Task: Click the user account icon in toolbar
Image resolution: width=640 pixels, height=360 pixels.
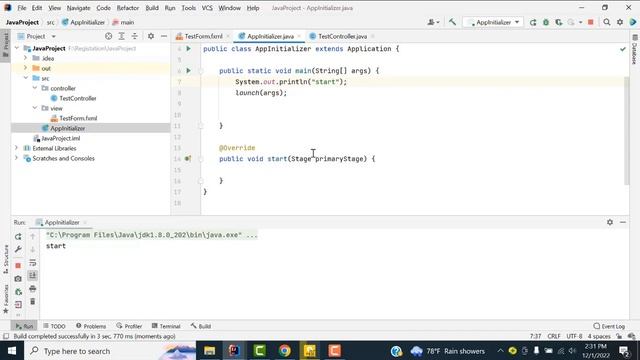Action: click(x=433, y=22)
